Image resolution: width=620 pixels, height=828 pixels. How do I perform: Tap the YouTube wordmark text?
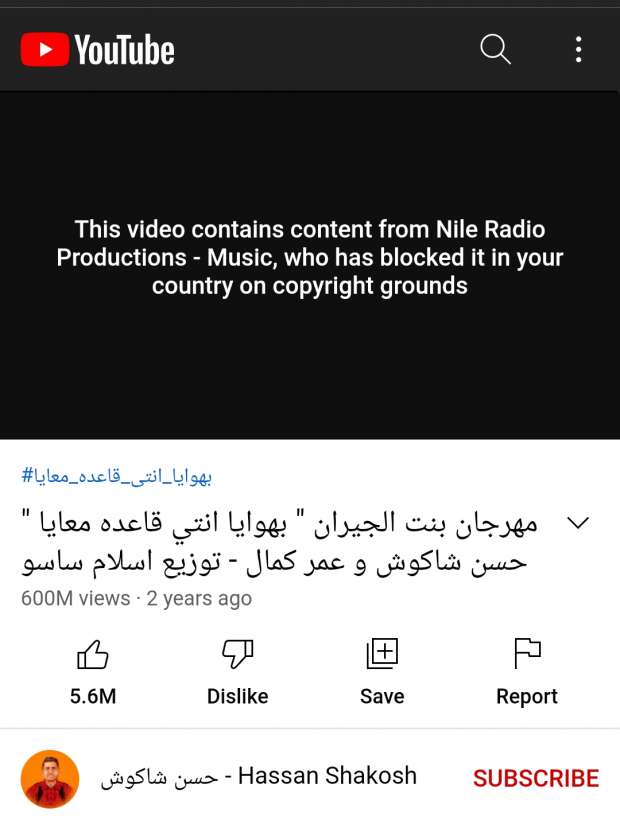pyautogui.click(x=124, y=50)
